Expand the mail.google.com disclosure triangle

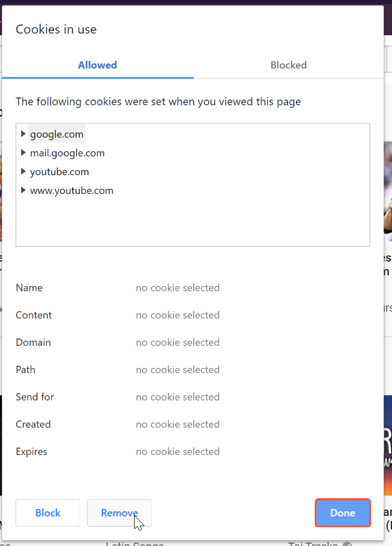pyautogui.click(x=23, y=152)
